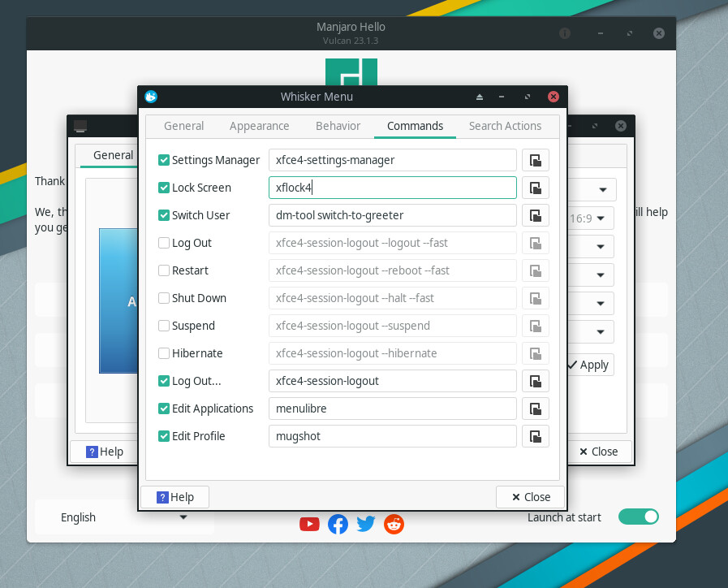Enable the Suspend command checkbox
Viewport: 728px width, 588px height.
click(x=163, y=326)
